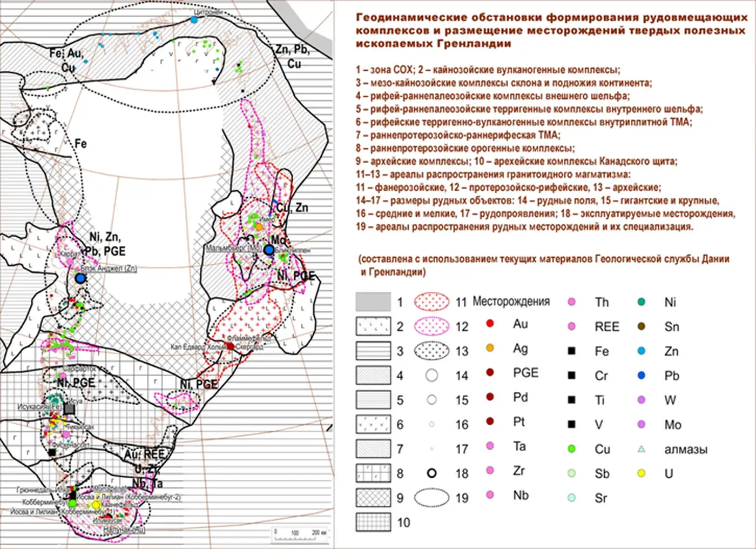Click the gray legend swatch numbered 1
Viewport: 756px width, 549px height.
click(373, 302)
